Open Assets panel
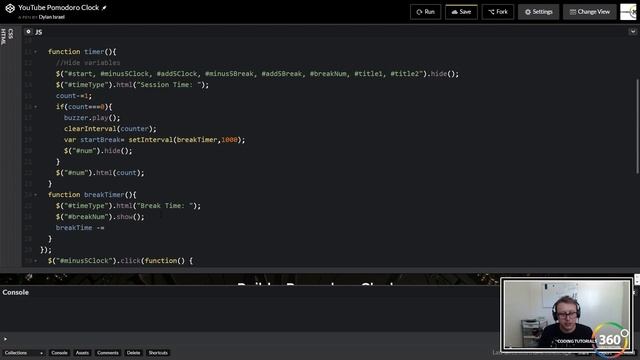 (x=82, y=353)
